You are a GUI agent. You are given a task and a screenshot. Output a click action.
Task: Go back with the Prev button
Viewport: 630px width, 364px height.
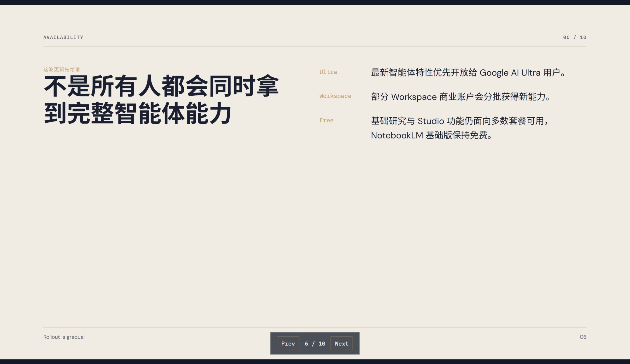pos(288,343)
